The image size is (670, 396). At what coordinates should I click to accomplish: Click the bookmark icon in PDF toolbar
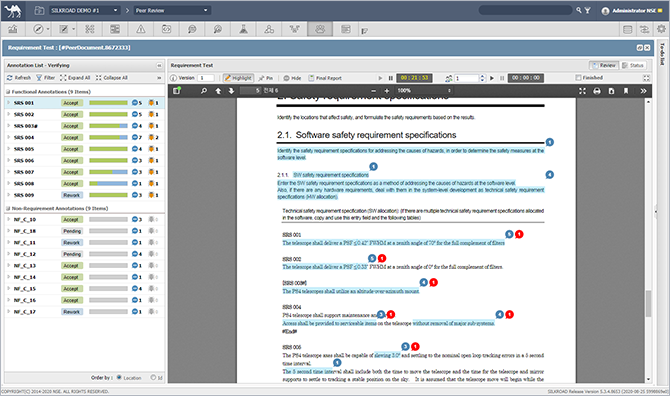(626, 91)
